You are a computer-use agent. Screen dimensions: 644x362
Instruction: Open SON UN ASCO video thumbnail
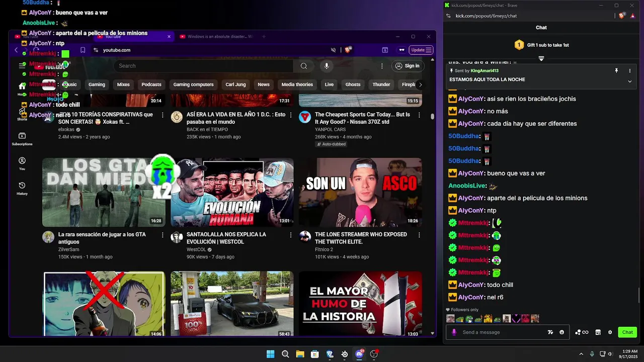[360, 193]
